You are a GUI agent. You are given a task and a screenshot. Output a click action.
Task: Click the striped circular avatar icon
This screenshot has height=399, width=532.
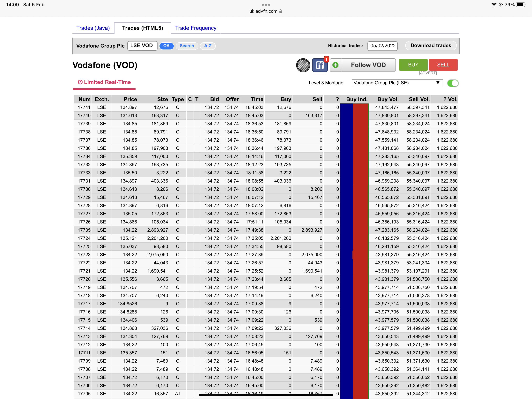(x=303, y=65)
